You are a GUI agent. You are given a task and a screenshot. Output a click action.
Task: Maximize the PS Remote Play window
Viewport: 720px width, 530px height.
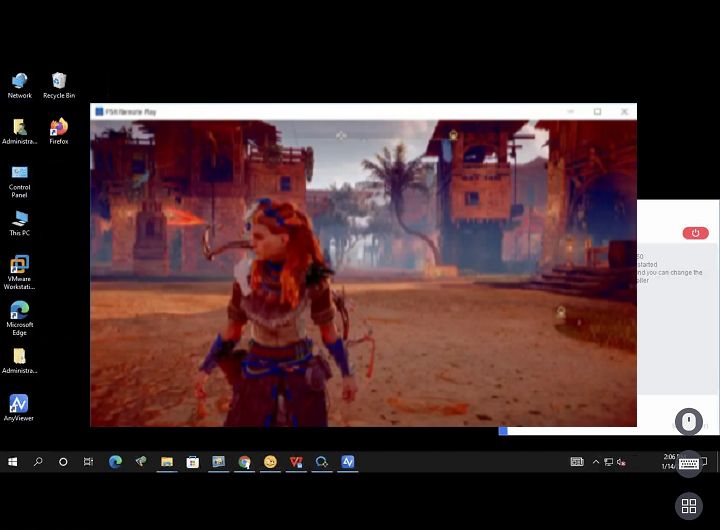tap(597, 112)
